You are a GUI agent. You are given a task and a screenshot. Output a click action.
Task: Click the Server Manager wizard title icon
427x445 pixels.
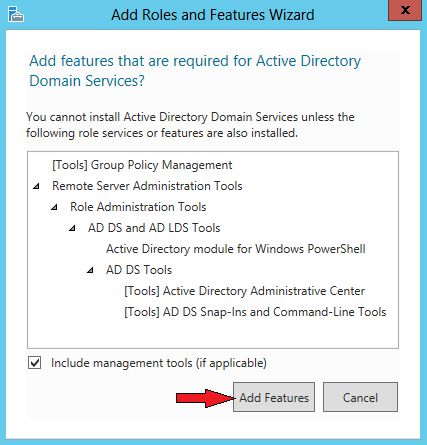click(16, 14)
